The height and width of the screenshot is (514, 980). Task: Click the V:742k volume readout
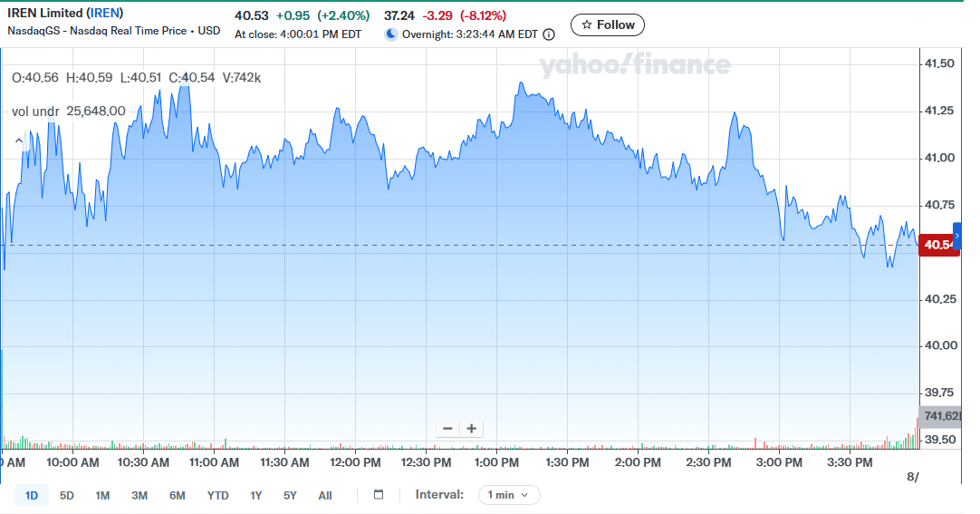242,78
